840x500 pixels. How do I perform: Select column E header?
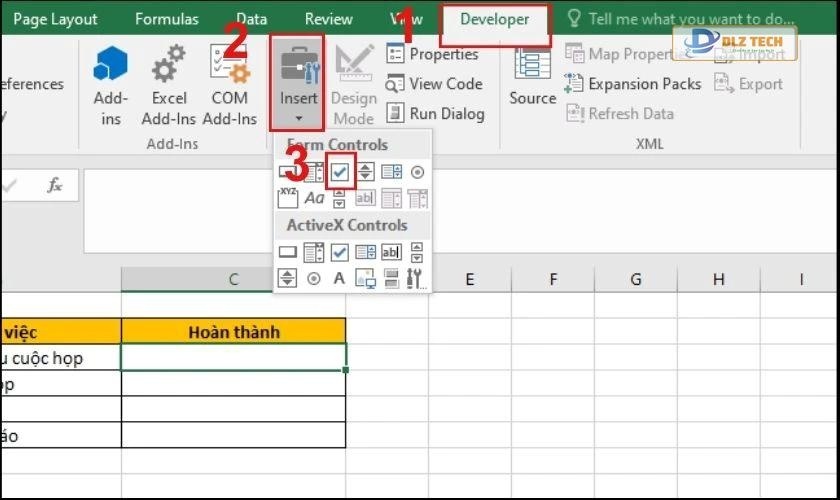click(x=469, y=280)
